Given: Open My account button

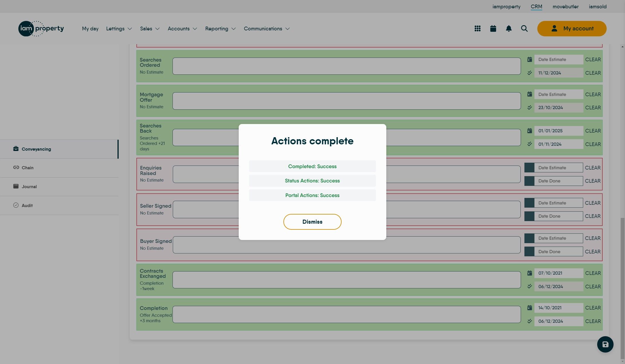Looking at the screenshot, I should (572, 29).
